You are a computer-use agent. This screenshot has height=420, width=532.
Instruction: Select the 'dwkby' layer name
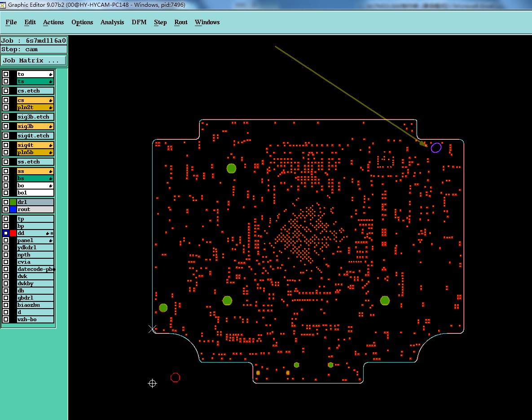[26, 283]
